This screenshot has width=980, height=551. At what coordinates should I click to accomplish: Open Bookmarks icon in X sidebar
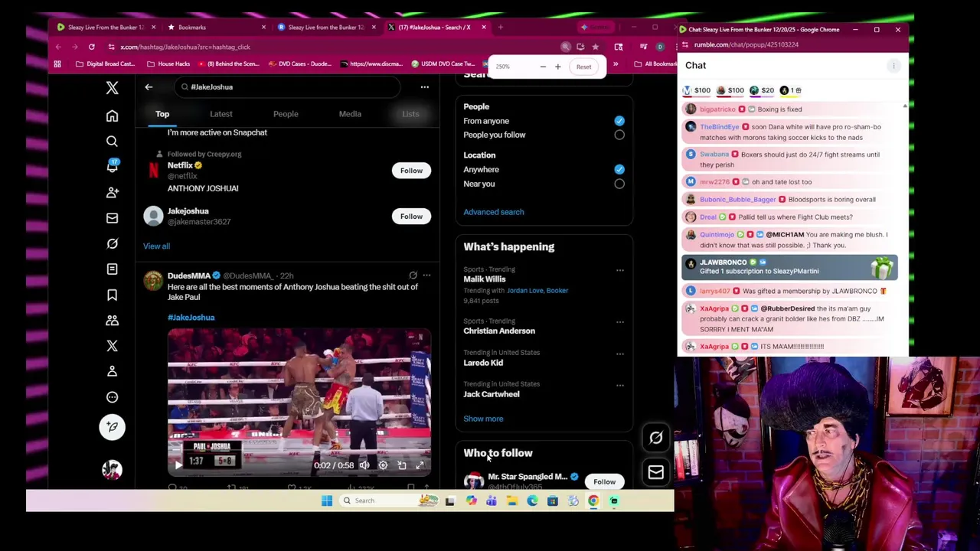point(112,295)
